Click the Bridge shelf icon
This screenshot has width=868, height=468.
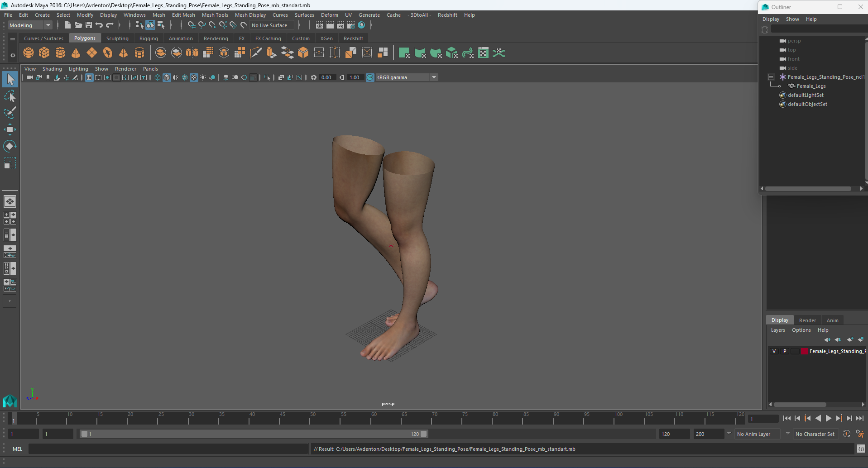(x=287, y=53)
